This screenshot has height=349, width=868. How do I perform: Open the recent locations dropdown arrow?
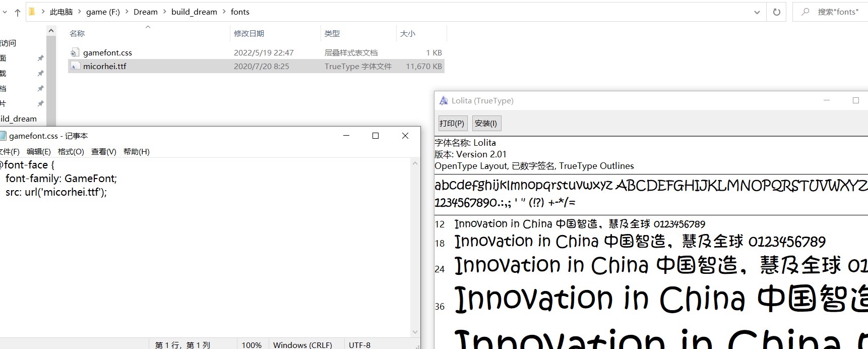5,12
